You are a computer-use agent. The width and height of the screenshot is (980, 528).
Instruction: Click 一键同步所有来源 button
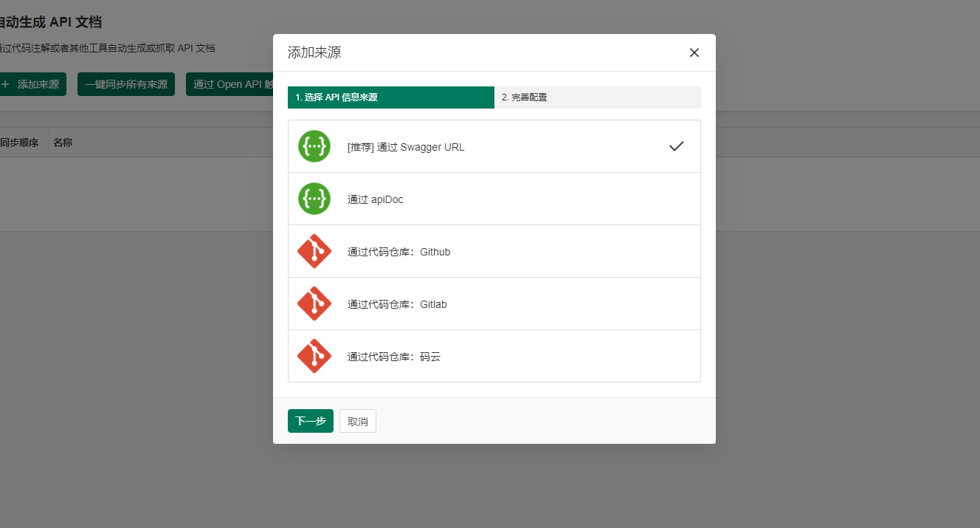click(126, 84)
